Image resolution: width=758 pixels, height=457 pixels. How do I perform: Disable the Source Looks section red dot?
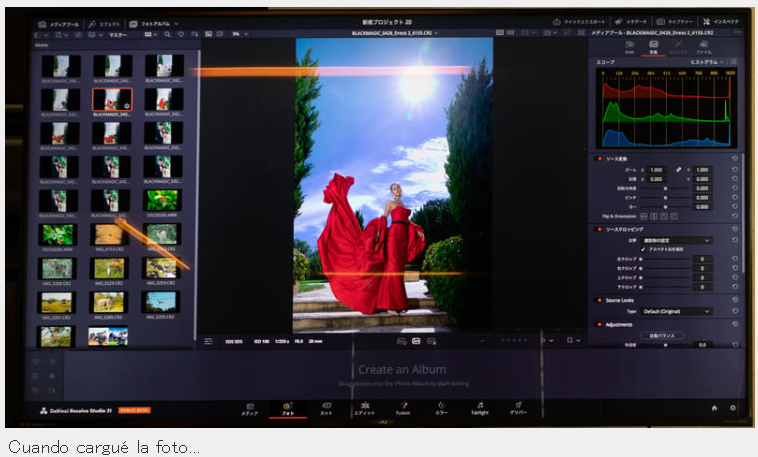pos(599,300)
